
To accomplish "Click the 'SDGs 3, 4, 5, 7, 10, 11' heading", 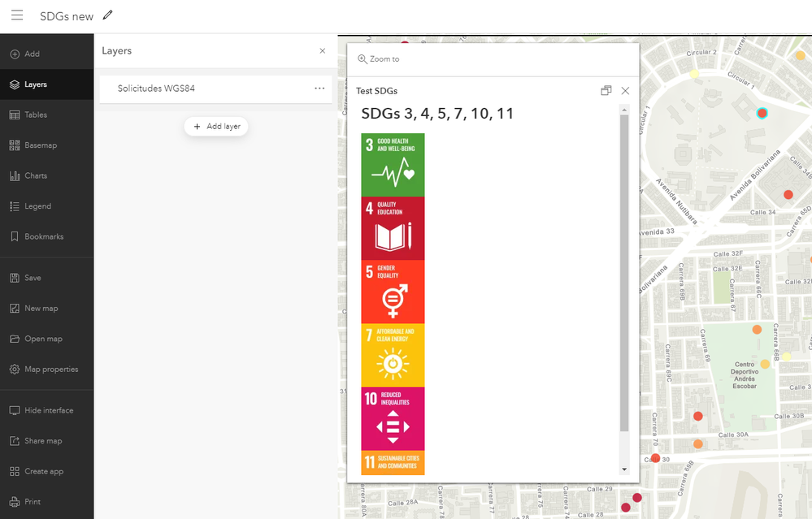I will click(437, 114).
